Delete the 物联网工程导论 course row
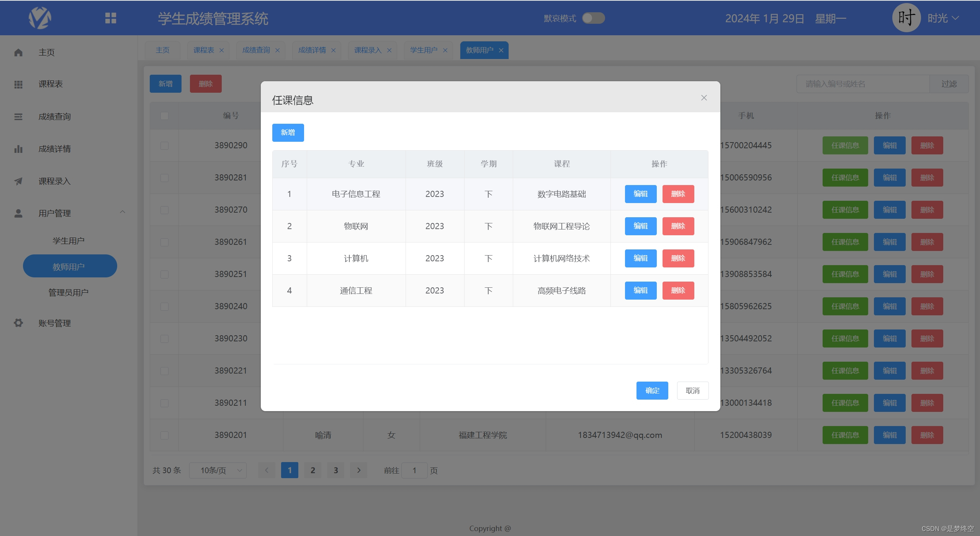The height and width of the screenshot is (536, 980). [x=678, y=226]
